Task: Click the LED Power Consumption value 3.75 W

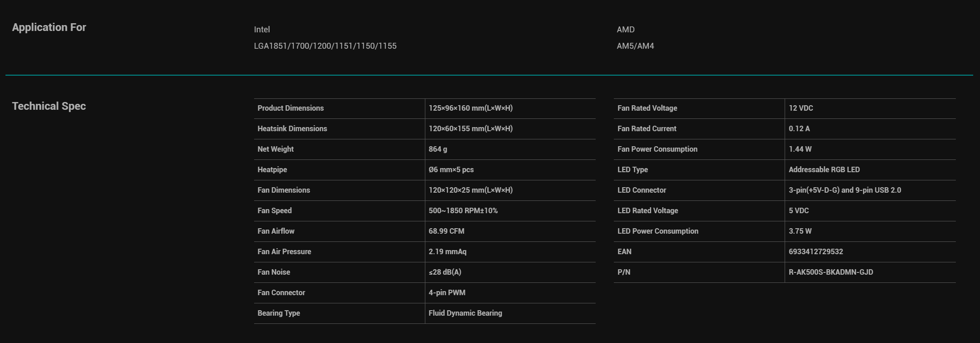Action: 800,231
